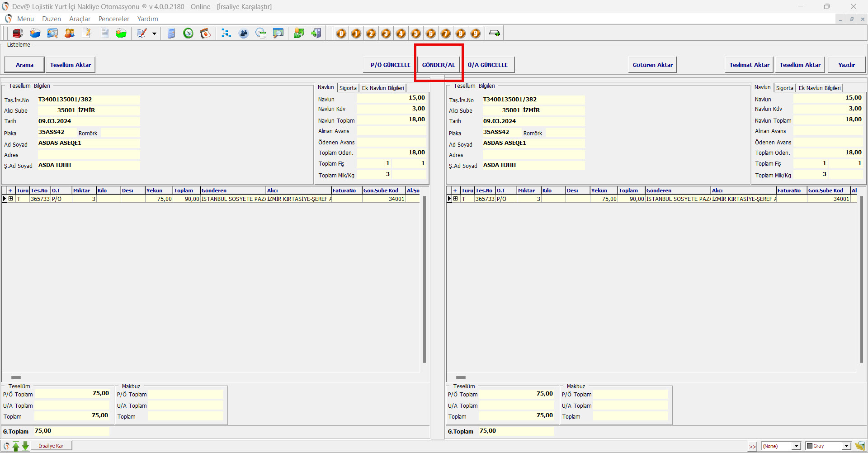This screenshot has width=868, height=453.
Task: Select left panel Navlun tab
Action: tap(325, 87)
